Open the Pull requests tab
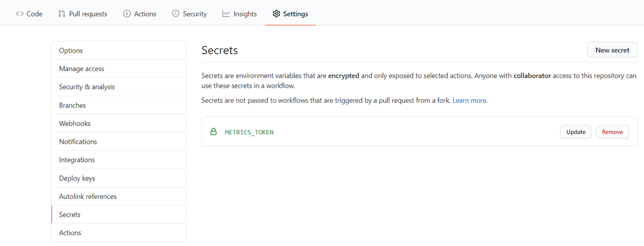 pyautogui.click(x=88, y=14)
